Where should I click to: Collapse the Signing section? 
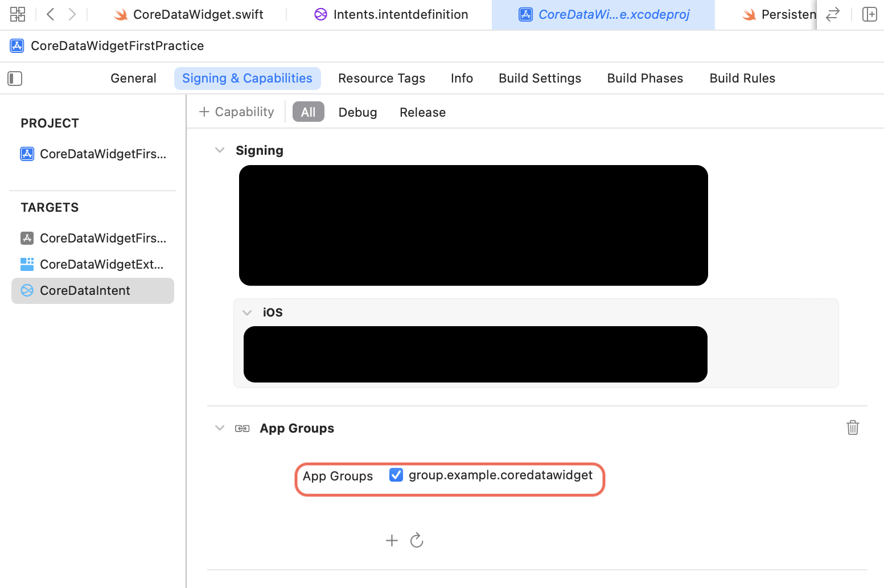220,150
